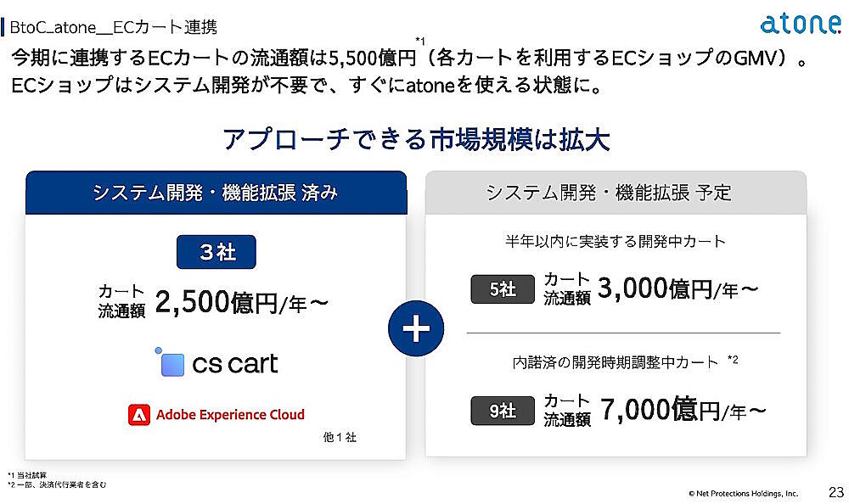Click the Adobe Experience Cloud text
Image resolution: width=849 pixels, height=504 pixels.
point(230,415)
